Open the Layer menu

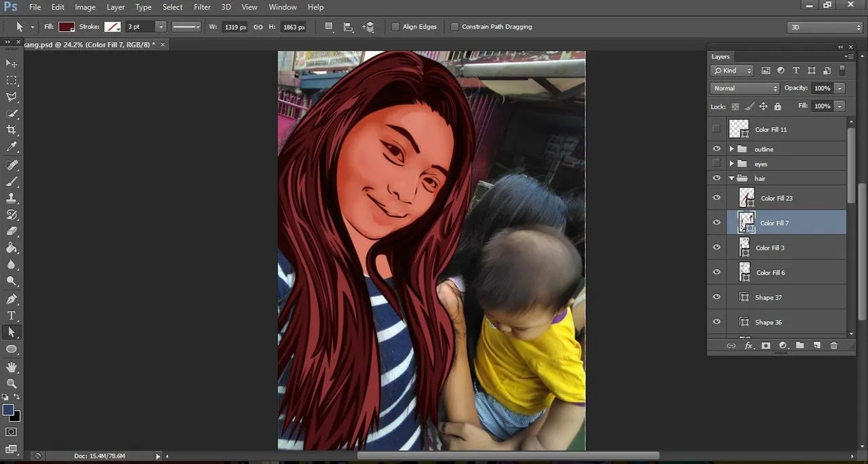(x=115, y=7)
